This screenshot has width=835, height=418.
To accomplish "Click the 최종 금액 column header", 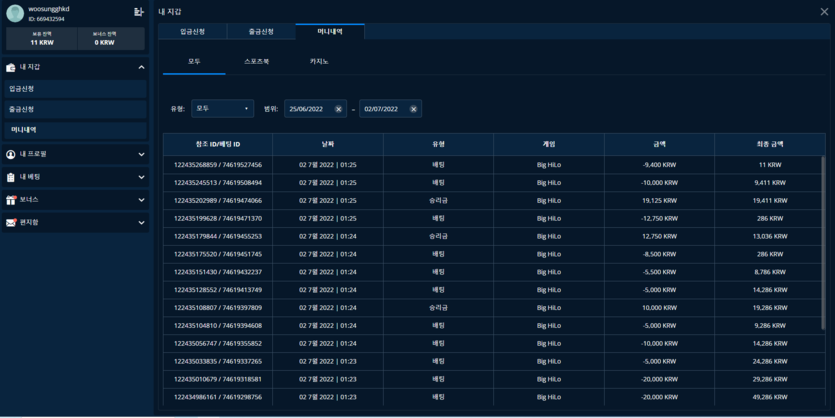I will tap(770, 144).
